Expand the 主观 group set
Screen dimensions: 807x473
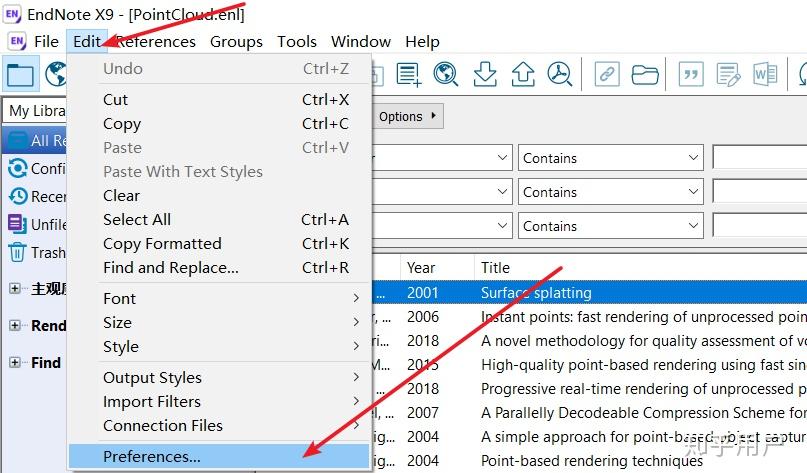click(14, 288)
